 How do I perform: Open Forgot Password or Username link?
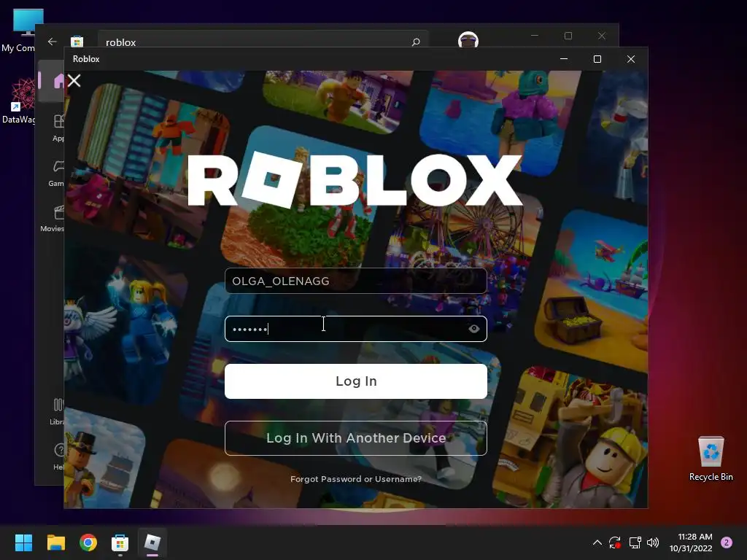356,479
